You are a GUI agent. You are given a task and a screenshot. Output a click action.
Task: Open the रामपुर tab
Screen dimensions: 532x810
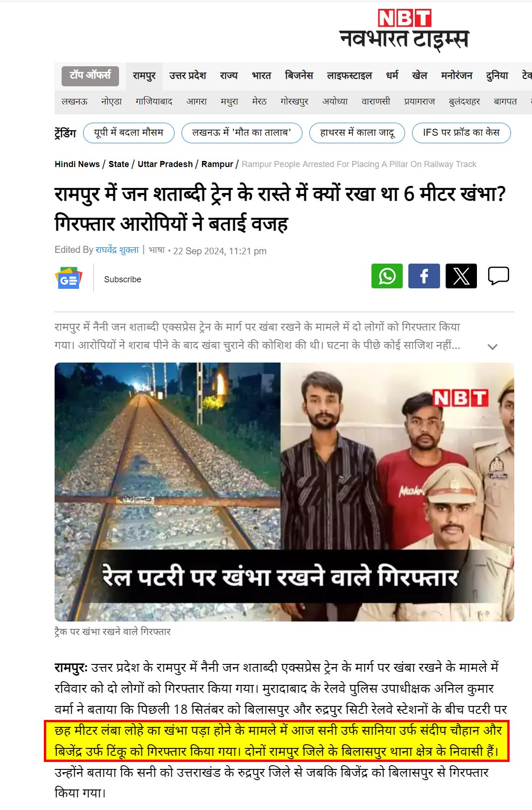pyautogui.click(x=144, y=76)
